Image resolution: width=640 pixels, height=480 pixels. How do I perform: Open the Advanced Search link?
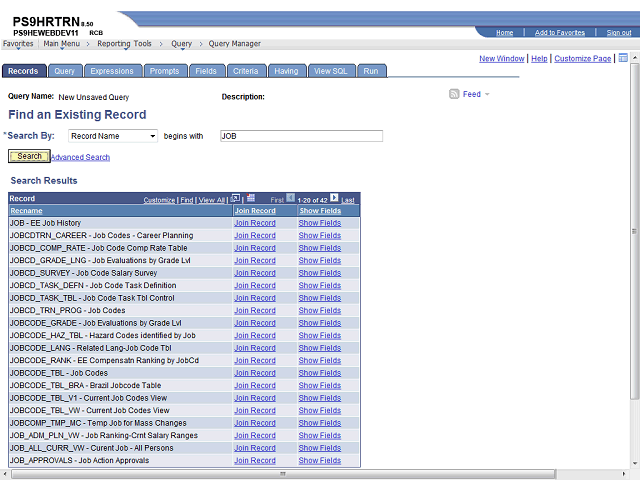point(80,157)
